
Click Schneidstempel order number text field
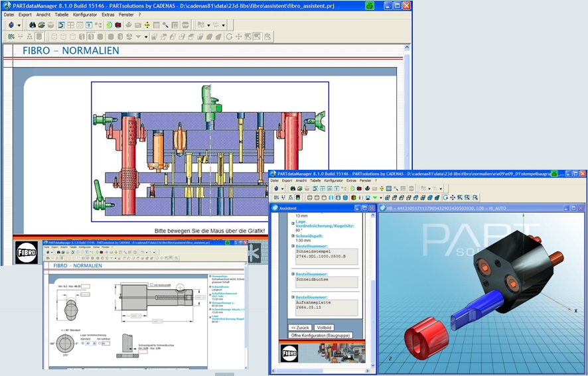pos(327,257)
